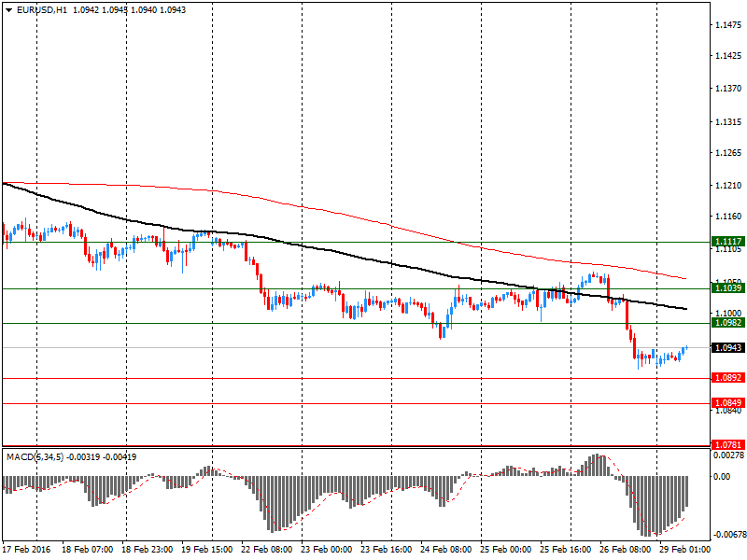Click the 25 Feb 16:00 time label
This screenshot has height=560, width=747.
tap(566, 549)
